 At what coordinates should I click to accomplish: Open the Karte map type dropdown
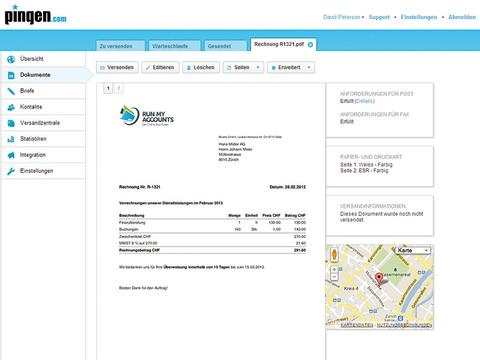pyautogui.click(x=413, y=250)
